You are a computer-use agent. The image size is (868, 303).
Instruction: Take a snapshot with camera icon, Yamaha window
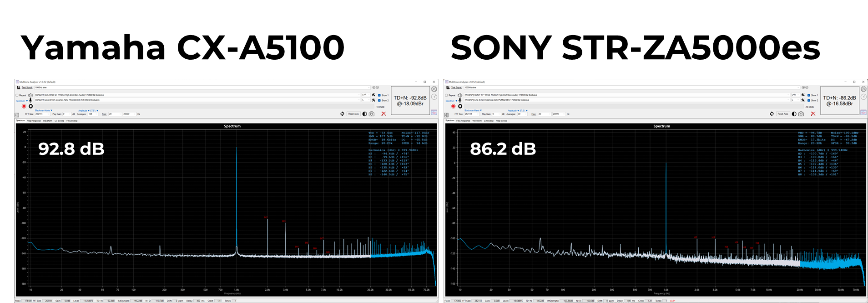[372, 114]
